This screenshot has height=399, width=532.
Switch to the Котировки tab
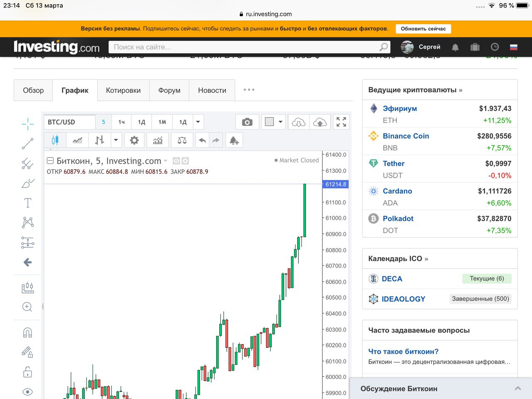123,90
